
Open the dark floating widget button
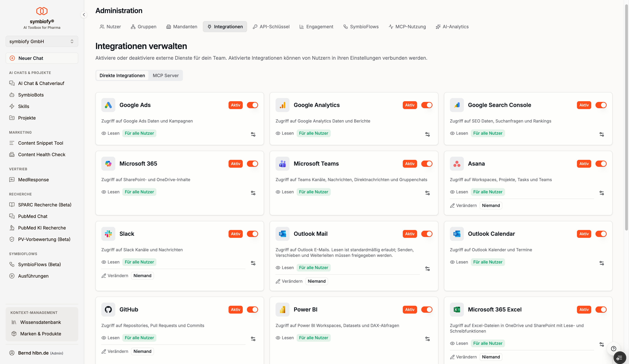[620, 358]
